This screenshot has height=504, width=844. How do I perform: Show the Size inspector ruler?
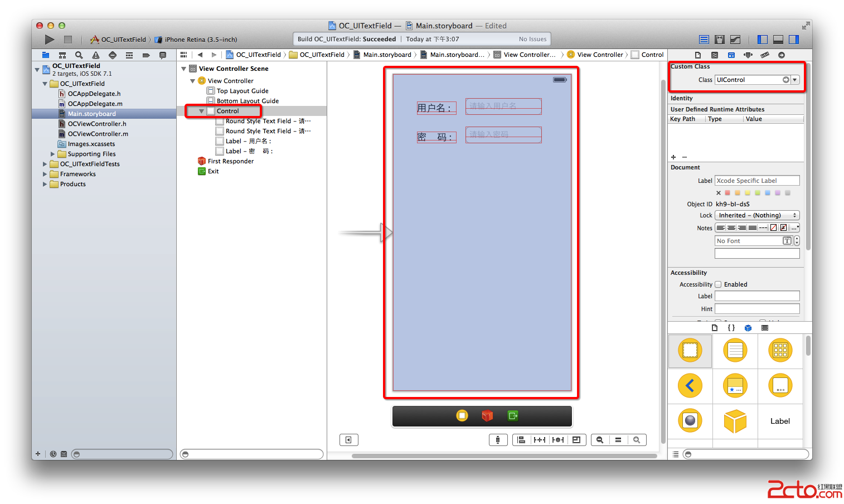tap(765, 55)
